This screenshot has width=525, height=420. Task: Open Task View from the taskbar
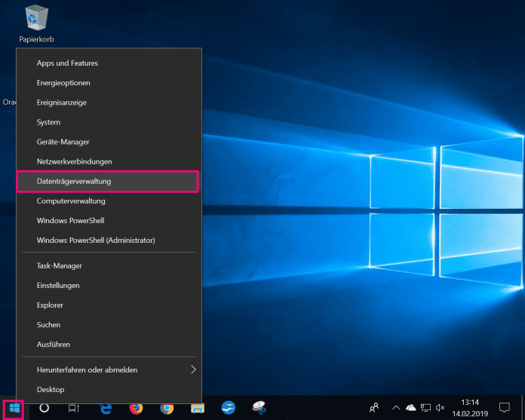click(x=74, y=409)
